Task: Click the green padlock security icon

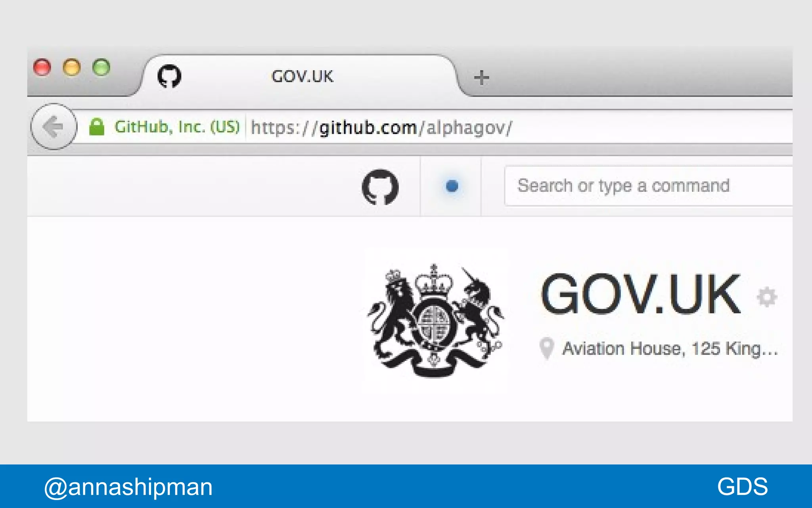Action: pos(96,127)
